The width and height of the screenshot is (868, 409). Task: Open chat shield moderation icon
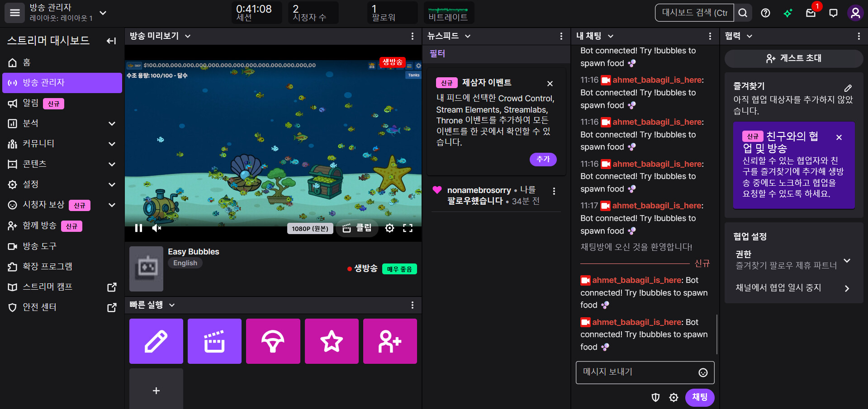pos(655,397)
